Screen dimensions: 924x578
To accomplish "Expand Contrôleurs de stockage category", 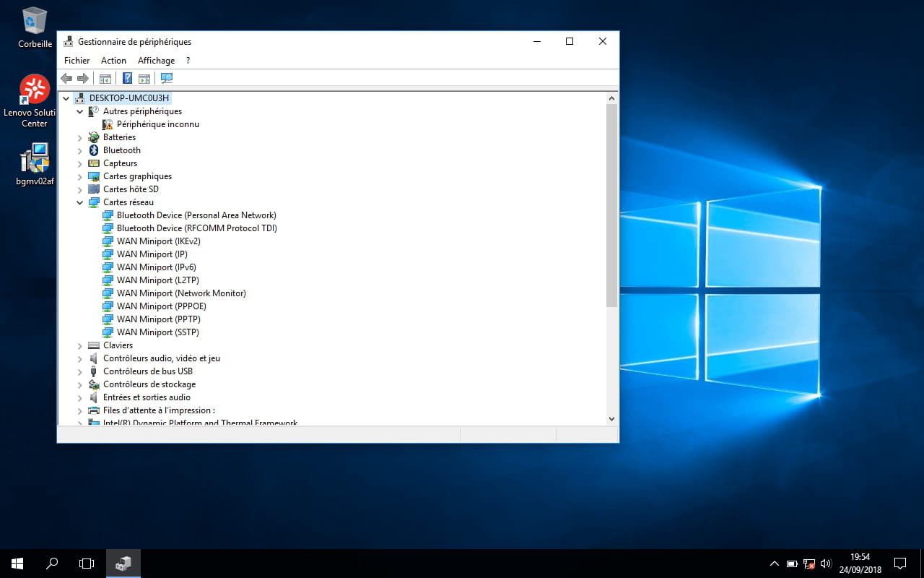I will point(80,384).
